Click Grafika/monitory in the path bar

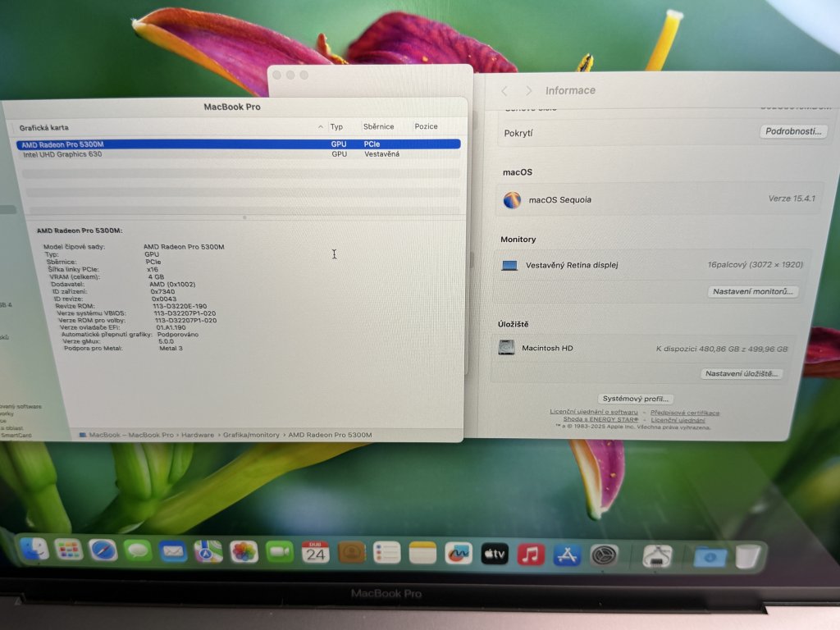click(251, 435)
